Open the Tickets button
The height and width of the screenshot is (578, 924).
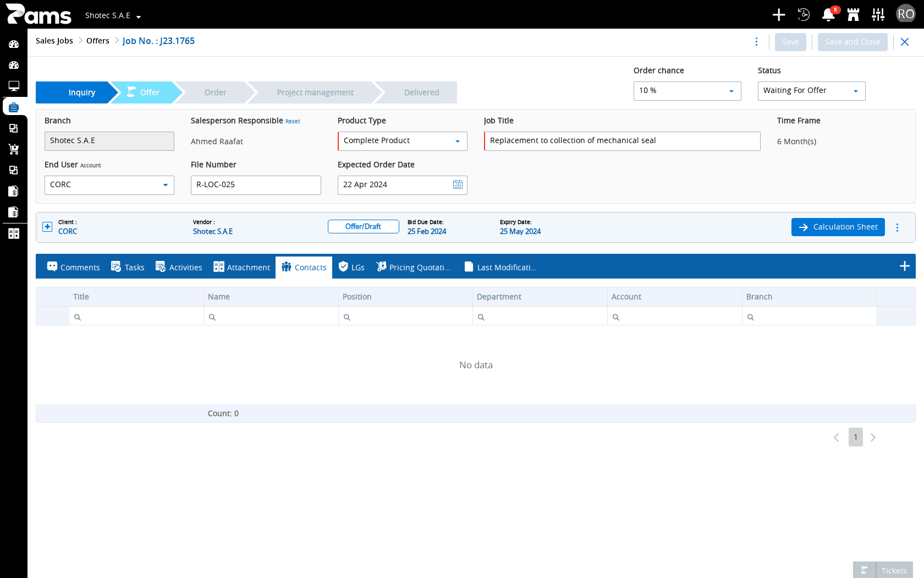[883, 570]
